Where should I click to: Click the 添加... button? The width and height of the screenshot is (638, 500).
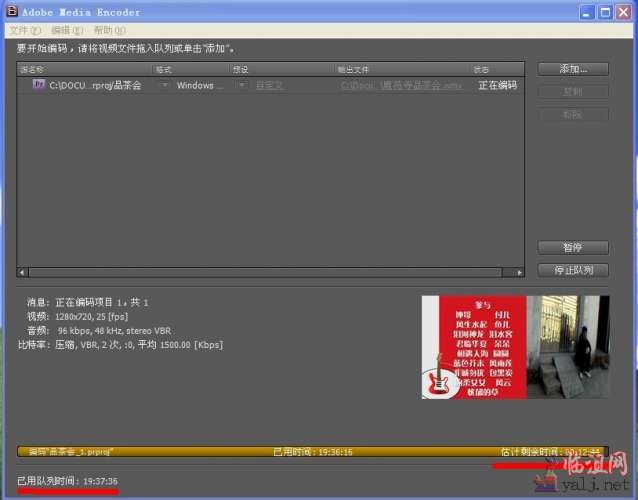(x=573, y=69)
